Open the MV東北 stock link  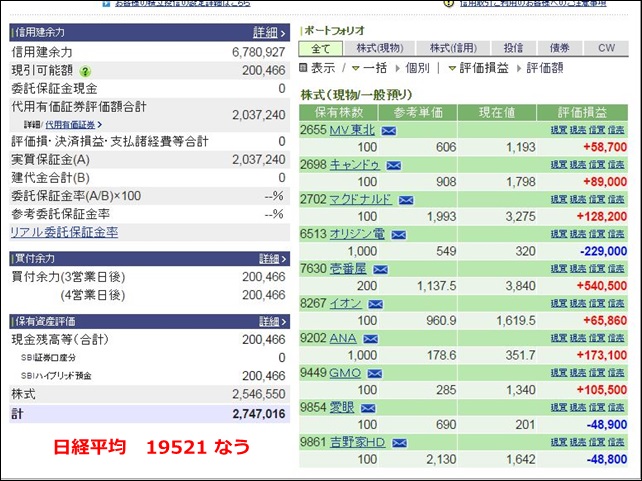(352, 130)
